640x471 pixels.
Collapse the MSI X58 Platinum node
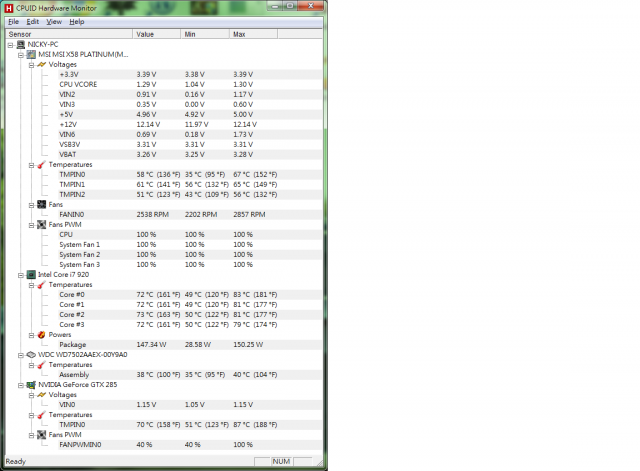(x=21, y=55)
